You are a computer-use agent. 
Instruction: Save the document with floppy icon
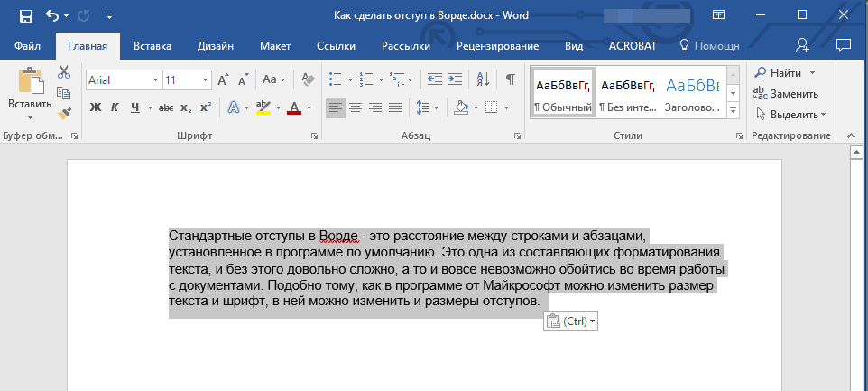(x=25, y=15)
